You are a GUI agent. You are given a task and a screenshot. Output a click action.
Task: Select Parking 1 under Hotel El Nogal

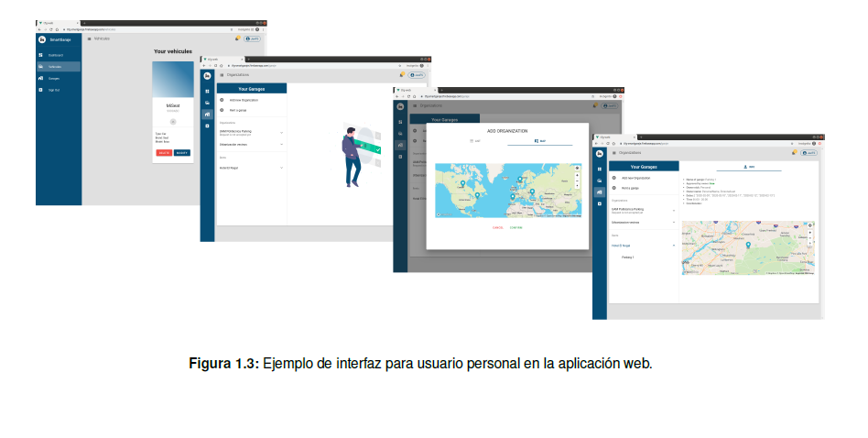[x=628, y=257]
